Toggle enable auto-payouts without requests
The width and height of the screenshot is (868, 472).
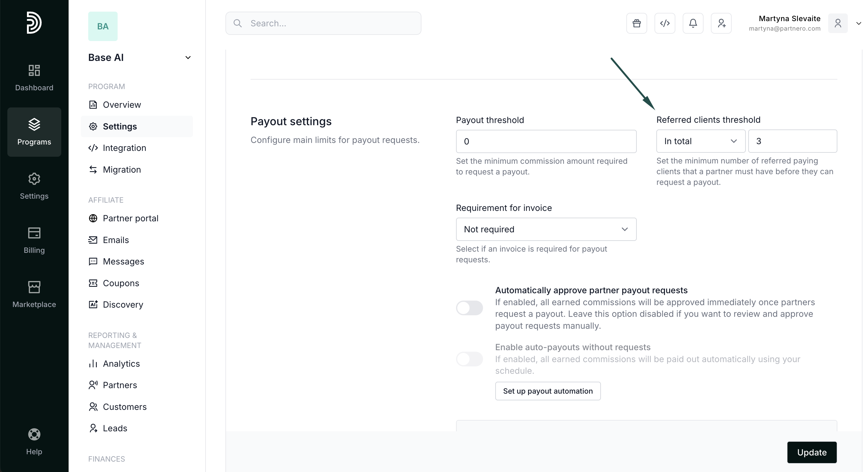coord(469,359)
